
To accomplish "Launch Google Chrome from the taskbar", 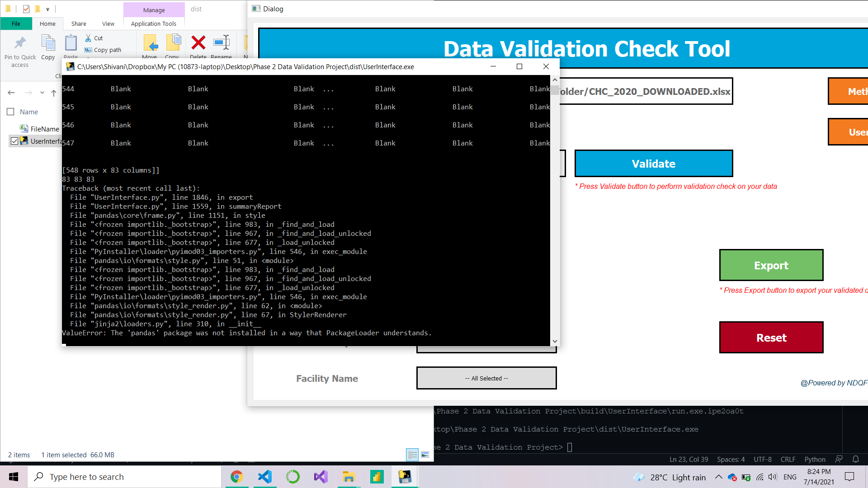I will click(237, 476).
